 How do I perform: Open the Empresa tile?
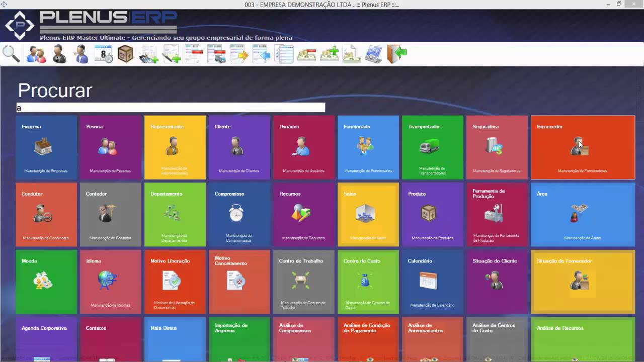tap(46, 147)
